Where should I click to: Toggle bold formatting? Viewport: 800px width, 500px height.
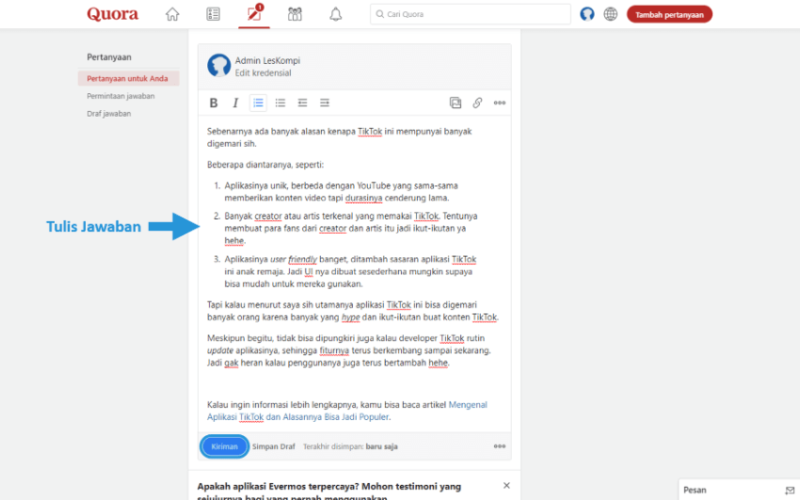point(214,103)
